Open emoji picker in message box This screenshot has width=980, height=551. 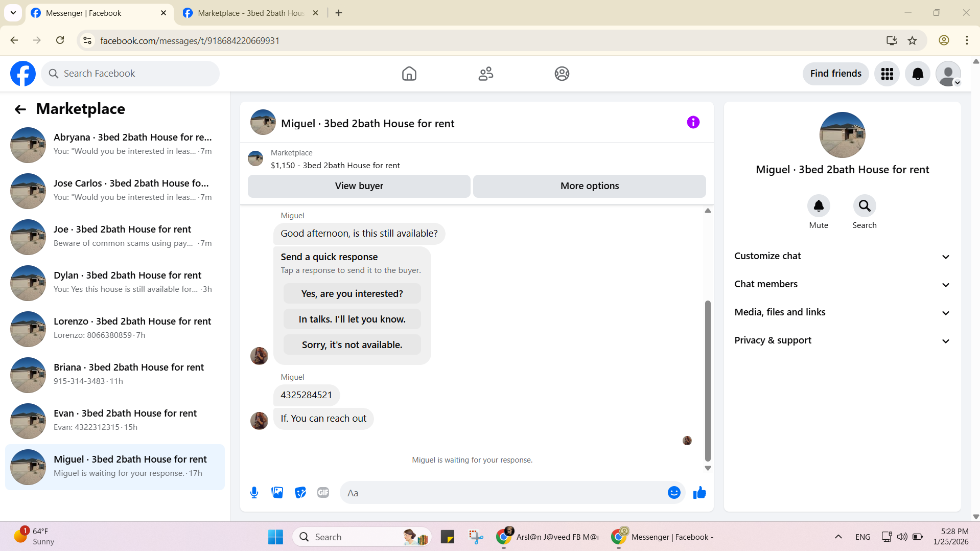[x=674, y=493]
